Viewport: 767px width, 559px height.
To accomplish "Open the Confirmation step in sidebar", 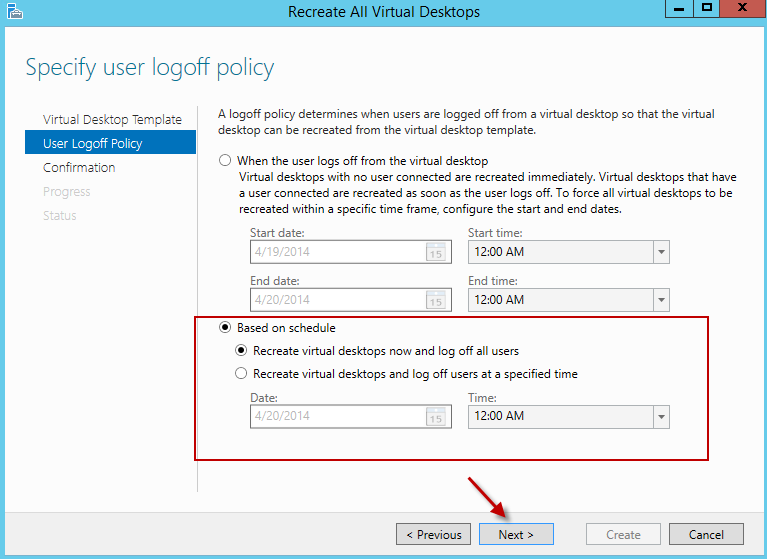I will (79, 168).
